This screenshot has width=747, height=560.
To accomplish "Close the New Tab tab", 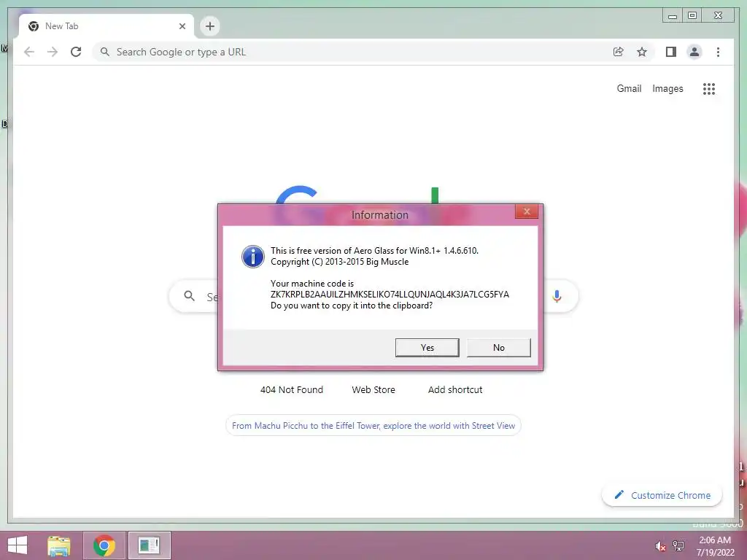I will click(182, 26).
